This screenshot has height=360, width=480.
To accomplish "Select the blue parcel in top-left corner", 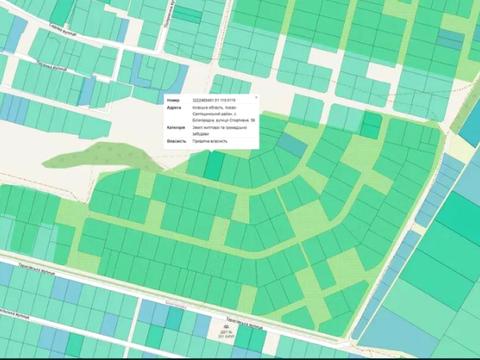I will point(15,34).
